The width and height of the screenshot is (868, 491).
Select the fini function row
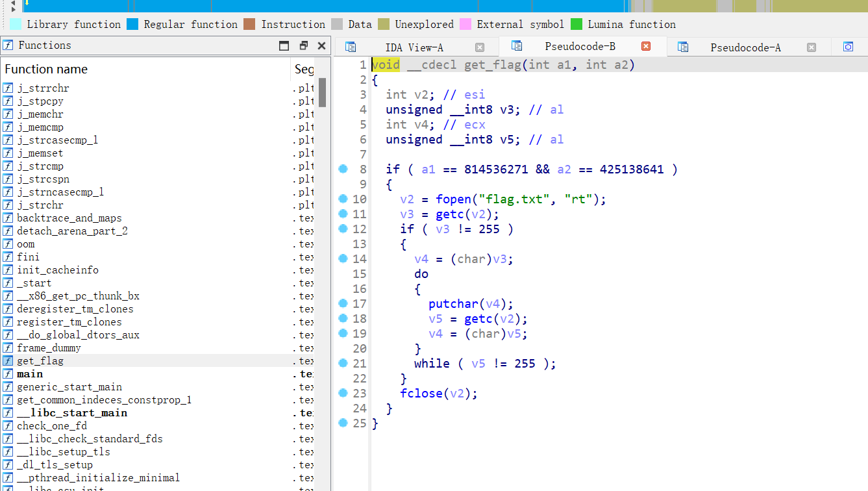[158, 257]
